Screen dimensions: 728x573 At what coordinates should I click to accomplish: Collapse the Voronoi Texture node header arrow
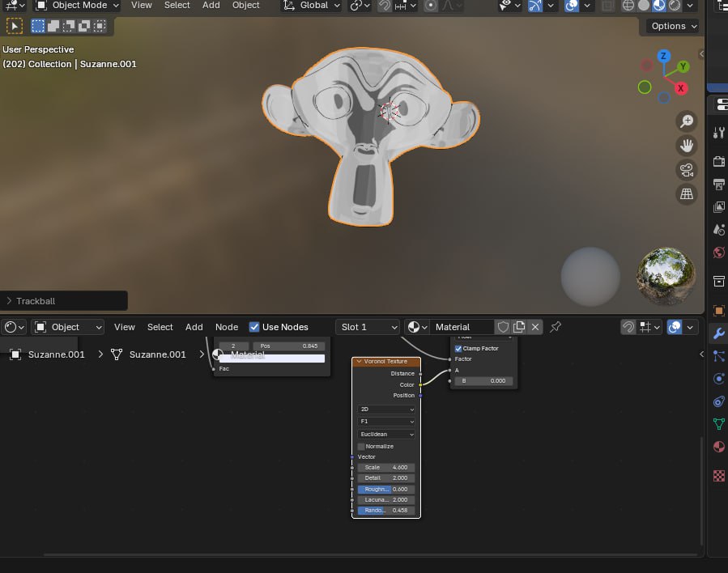pyautogui.click(x=359, y=362)
